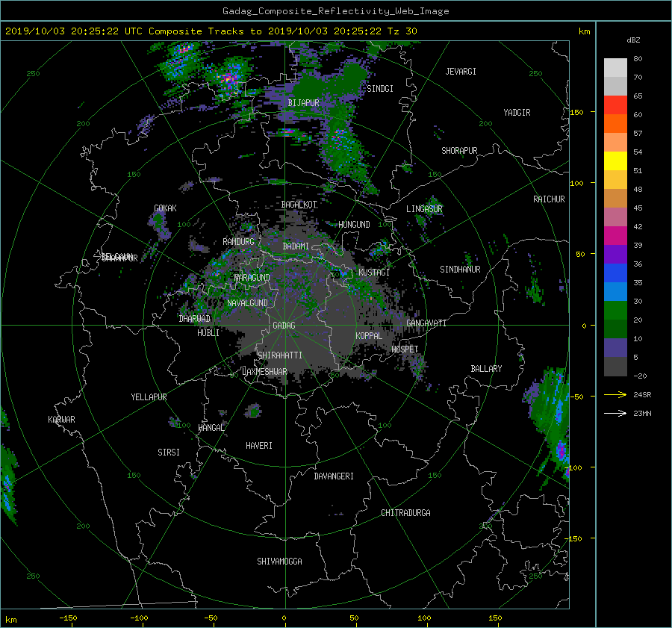The width and height of the screenshot is (672, 628).
Task: Click the RAMDURG city label
Action: (238, 242)
